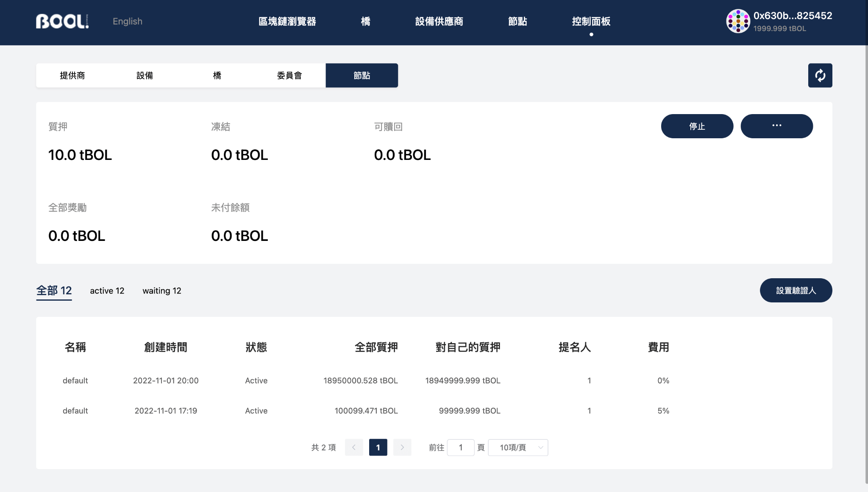This screenshot has width=868, height=492.
Task: Click the 設置驗證人 button
Action: tap(796, 291)
